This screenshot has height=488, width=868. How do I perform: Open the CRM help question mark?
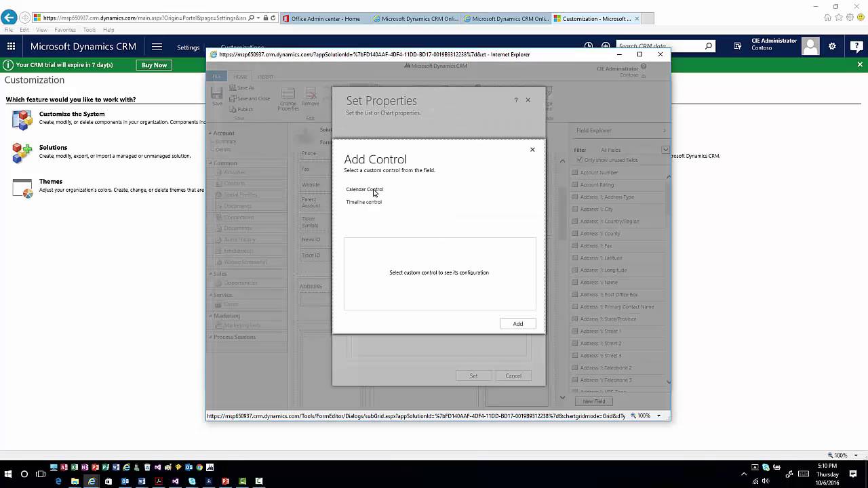click(x=855, y=46)
